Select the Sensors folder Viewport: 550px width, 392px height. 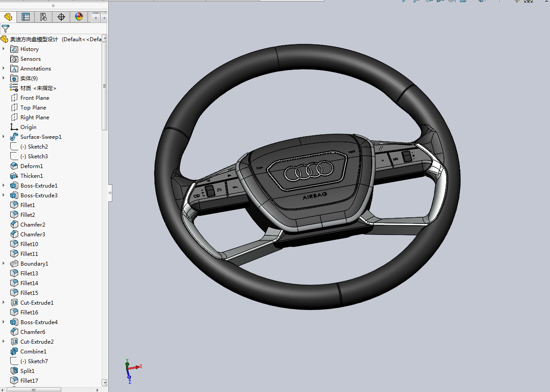coord(30,59)
